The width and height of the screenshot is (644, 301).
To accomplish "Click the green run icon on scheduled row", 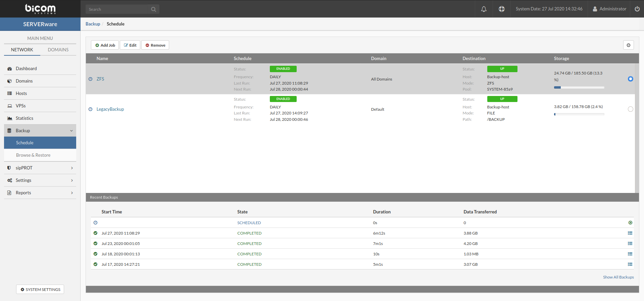I will [x=630, y=223].
